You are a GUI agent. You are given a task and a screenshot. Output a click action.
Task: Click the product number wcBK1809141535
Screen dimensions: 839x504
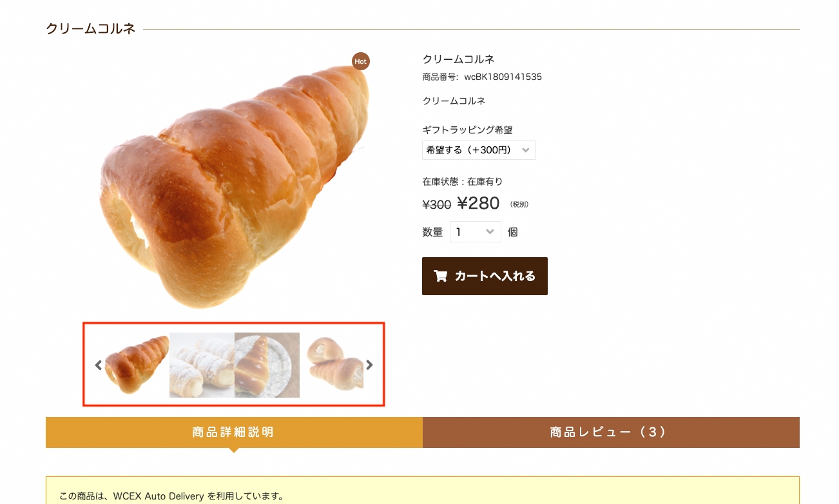click(x=503, y=77)
